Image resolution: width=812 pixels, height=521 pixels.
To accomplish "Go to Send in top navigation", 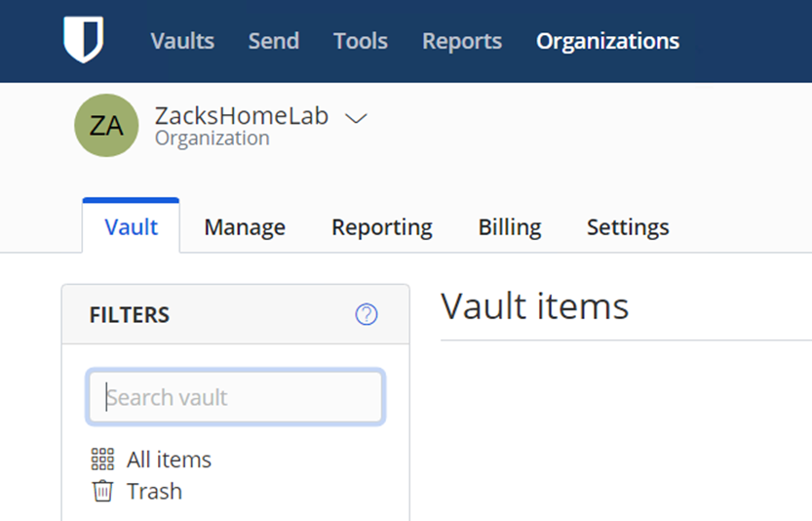I will click(273, 41).
